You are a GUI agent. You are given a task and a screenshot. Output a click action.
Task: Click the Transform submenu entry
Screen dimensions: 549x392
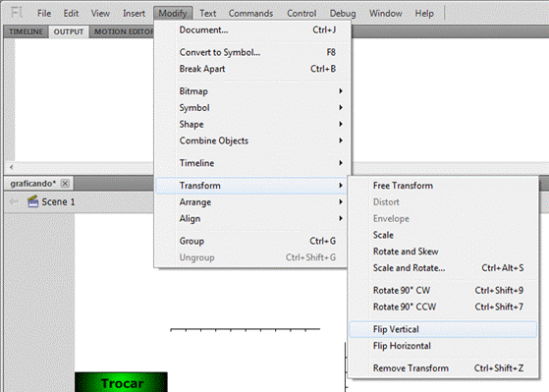pyautogui.click(x=250, y=186)
